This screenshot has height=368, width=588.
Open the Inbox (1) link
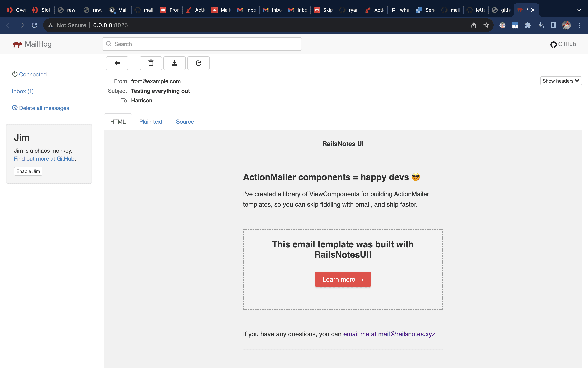point(23,91)
